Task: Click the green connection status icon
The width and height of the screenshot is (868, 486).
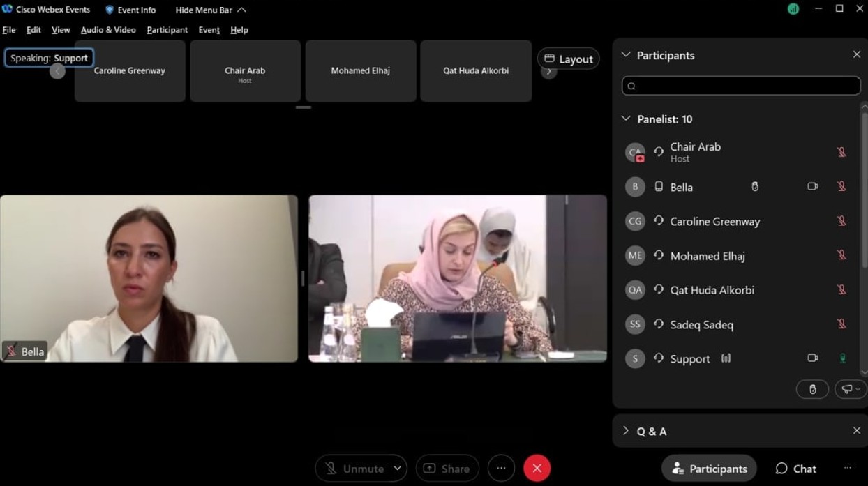Action: [x=793, y=9]
